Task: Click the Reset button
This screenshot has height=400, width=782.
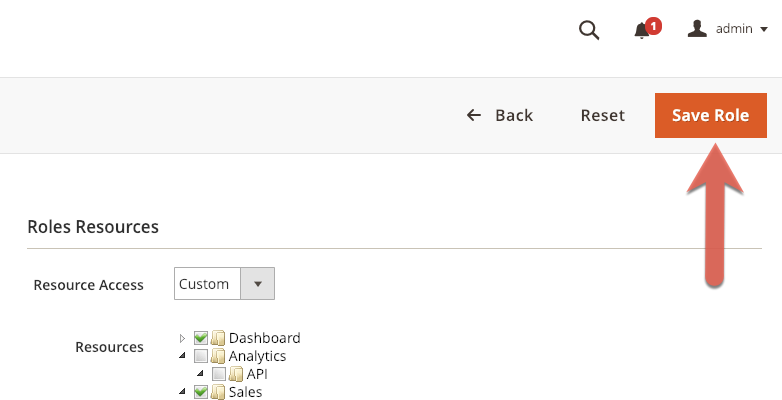Action: click(602, 115)
